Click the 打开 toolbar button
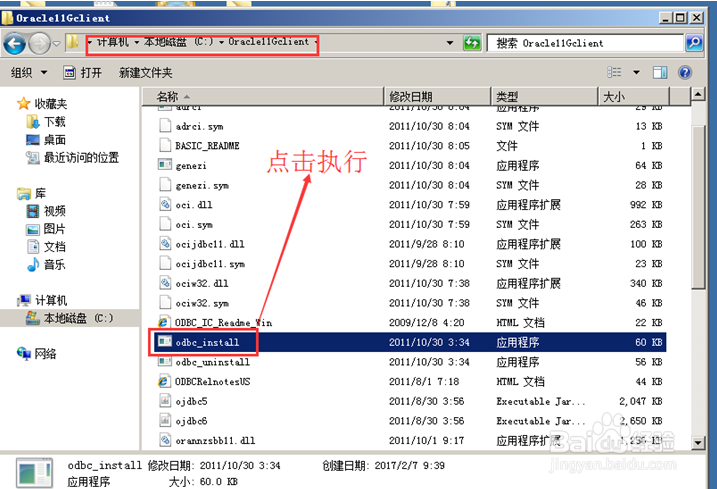Screen dimensions: 717x489 click(83, 73)
